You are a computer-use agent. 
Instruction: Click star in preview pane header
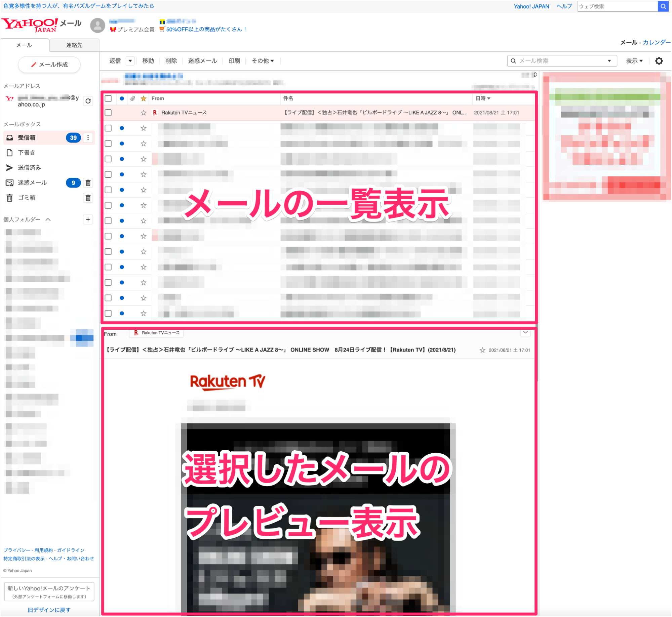[482, 350]
